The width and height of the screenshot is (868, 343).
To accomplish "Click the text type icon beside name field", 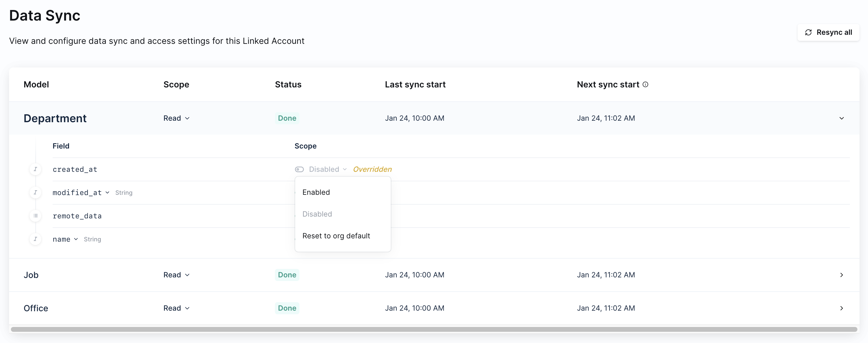I will coord(35,239).
